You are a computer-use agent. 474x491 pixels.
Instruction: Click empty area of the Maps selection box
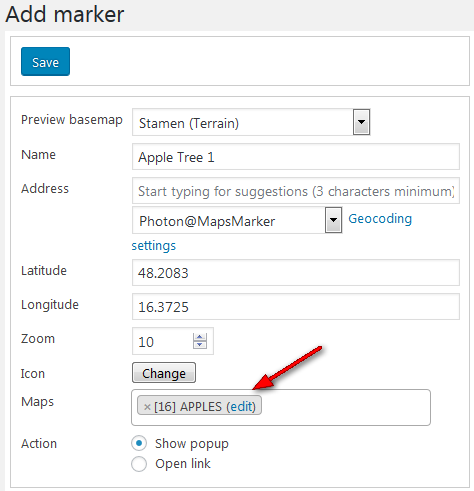(x=345, y=407)
